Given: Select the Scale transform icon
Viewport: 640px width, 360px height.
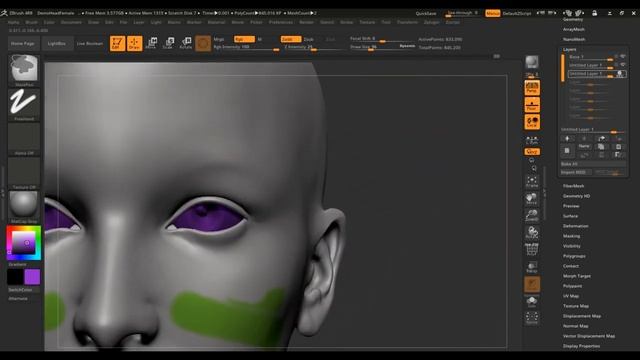Looking at the screenshot, I should (168, 43).
